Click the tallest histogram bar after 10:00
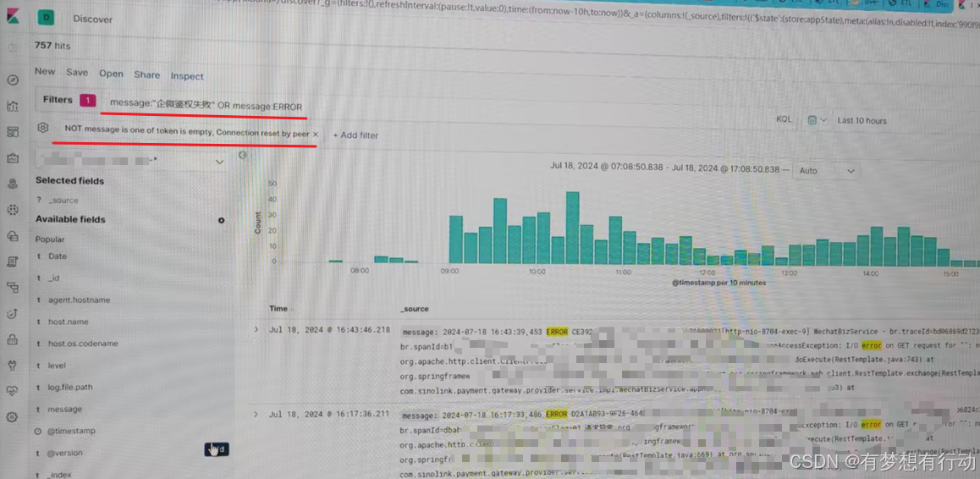980x479 pixels. click(572, 228)
